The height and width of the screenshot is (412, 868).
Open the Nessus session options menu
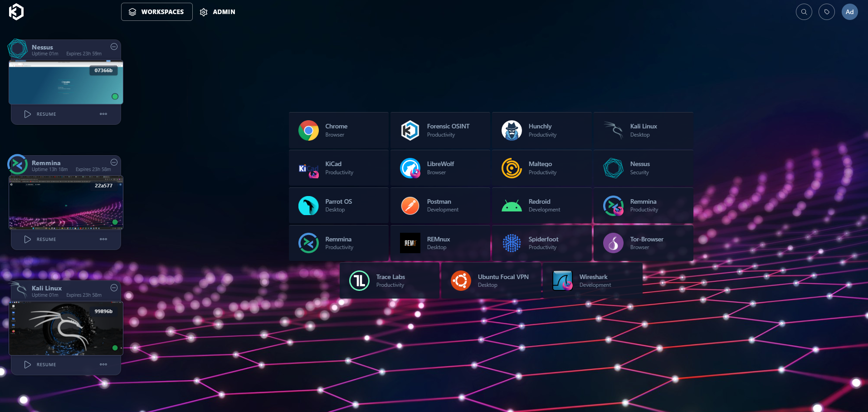coord(103,114)
